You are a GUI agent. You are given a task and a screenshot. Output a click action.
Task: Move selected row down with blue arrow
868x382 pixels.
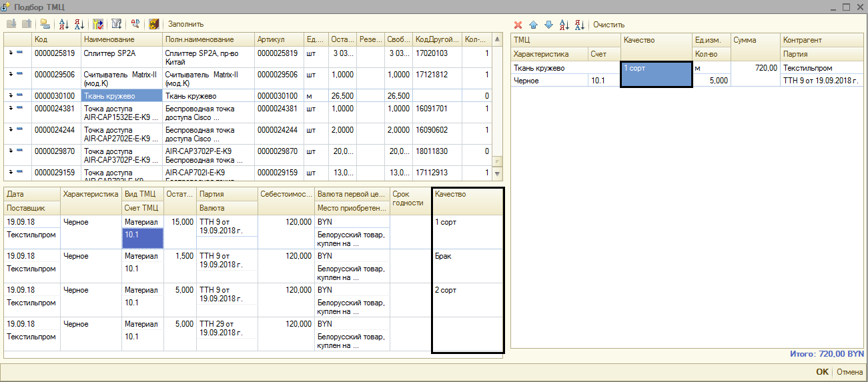(548, 25)
